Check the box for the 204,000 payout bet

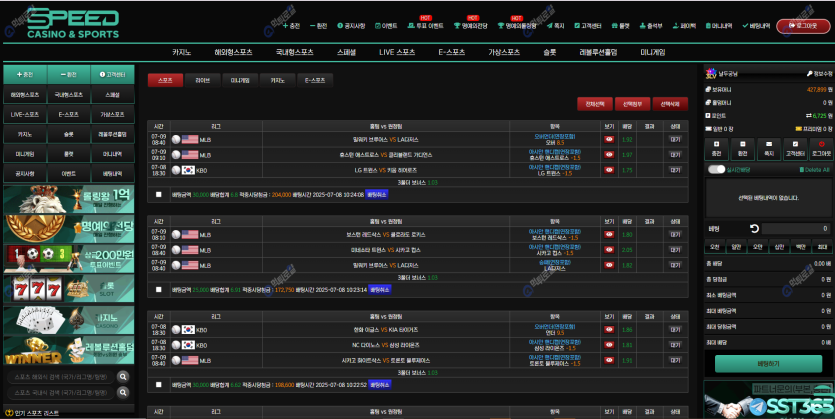tap(158, 194)
